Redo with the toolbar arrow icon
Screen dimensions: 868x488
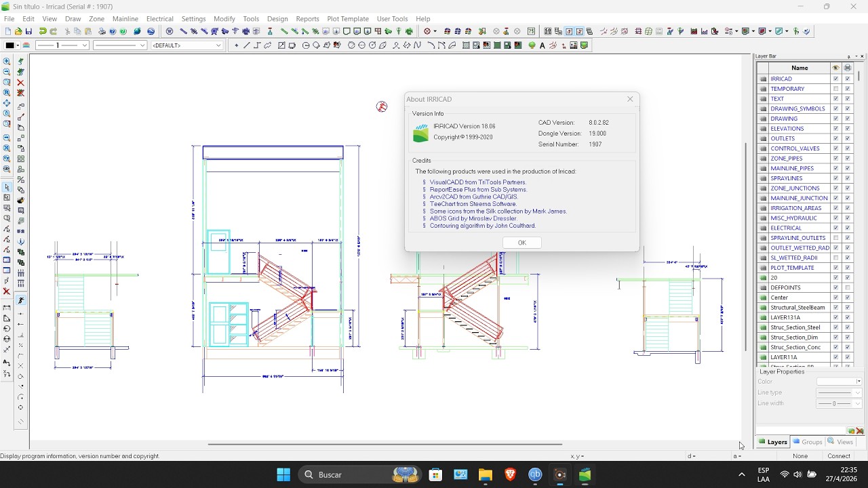[54, 31]
